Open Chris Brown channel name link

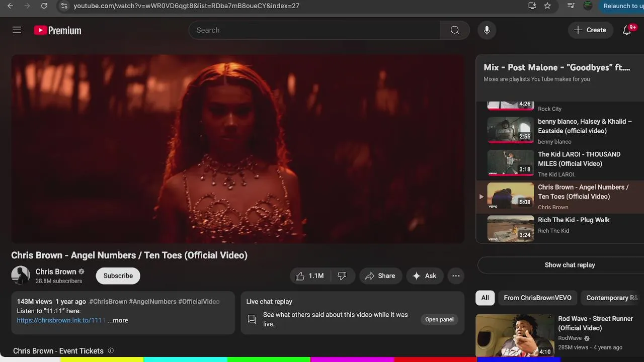pos(56,271)
